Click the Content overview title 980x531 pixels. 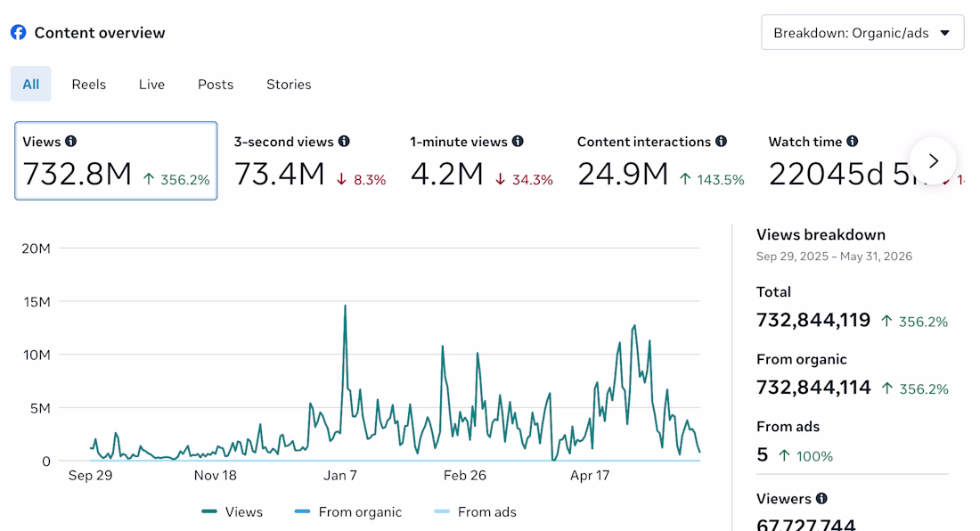coord(100,32)
